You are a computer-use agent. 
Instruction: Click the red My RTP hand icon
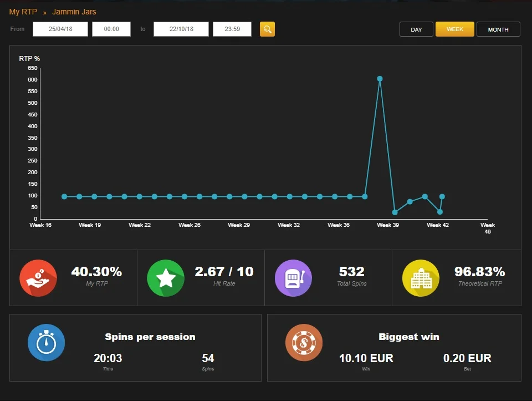coord(38,278)
